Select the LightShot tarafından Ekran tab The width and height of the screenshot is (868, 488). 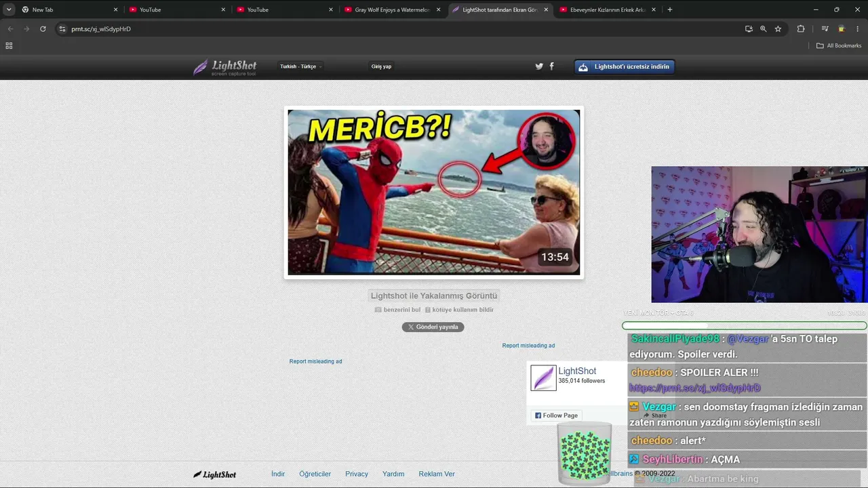500,9
